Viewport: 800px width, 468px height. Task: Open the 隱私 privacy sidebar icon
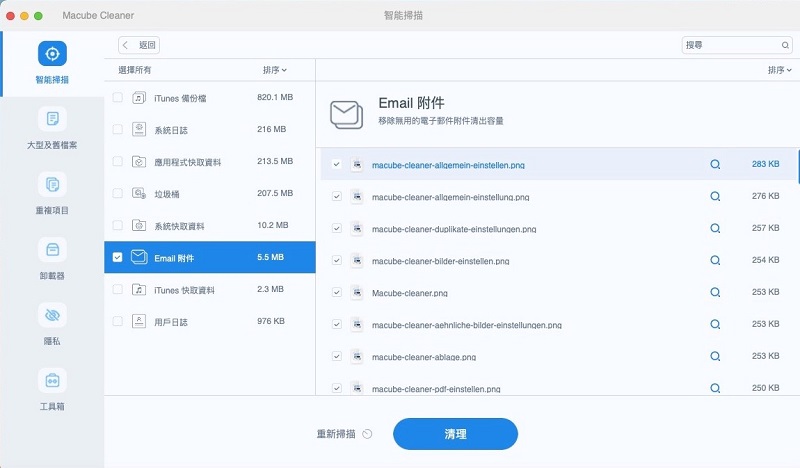point(52,315)
